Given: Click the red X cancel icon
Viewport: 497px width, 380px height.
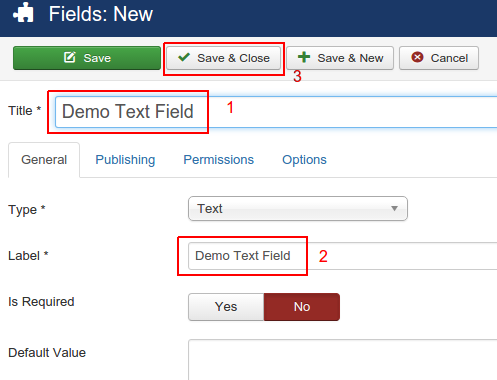Looking at the screenshot, I should pyautogui.click(x=417, y=57).
